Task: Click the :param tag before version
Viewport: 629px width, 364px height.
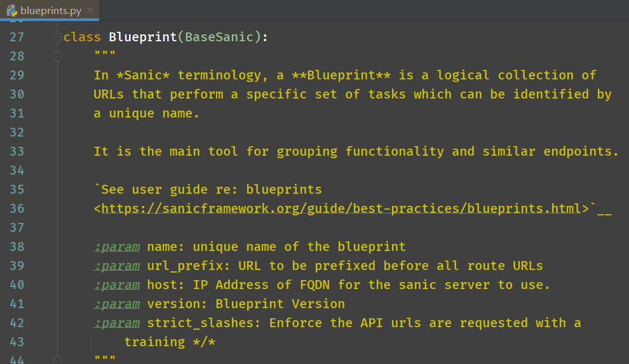Action: pos(117,304)
